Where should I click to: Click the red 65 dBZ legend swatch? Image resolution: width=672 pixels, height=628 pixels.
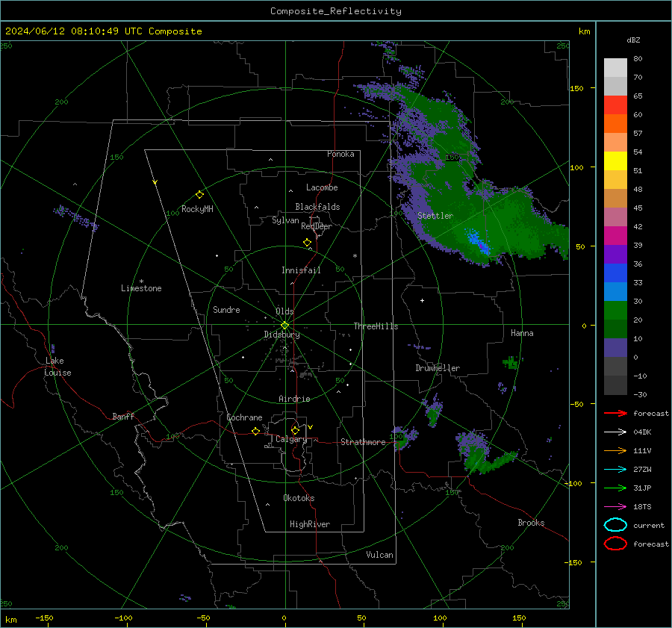click(x=615, y=105)
